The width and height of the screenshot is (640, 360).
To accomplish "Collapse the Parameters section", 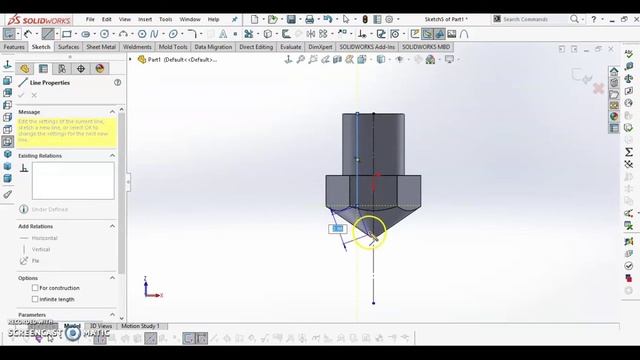I will [x=112, y=315].
